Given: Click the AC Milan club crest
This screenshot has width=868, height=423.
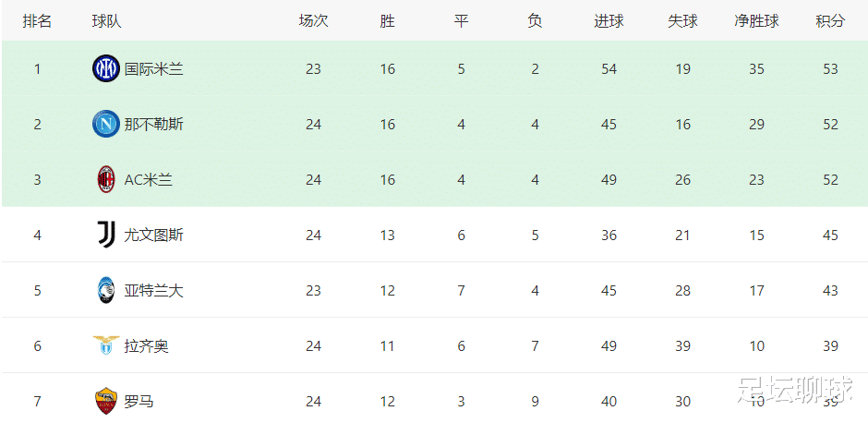Looking at the screenshot, I should [x=106, y=179].
